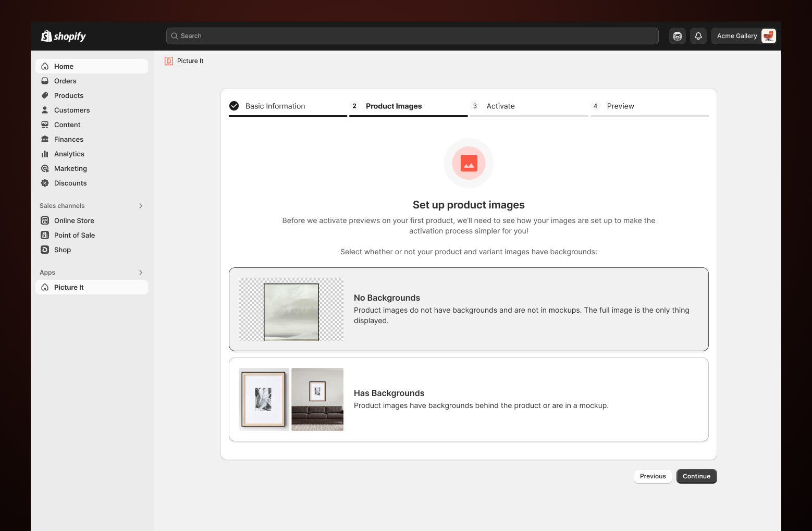The height and width of the screenshot is (531, 812).
Task: Click the step 2 number badge
Action: (x=354, y=106)
